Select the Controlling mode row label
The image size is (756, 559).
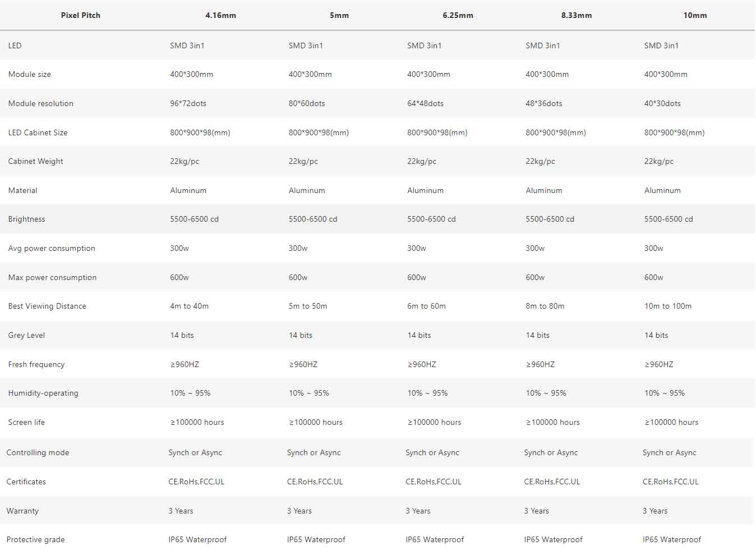[38, 453]
